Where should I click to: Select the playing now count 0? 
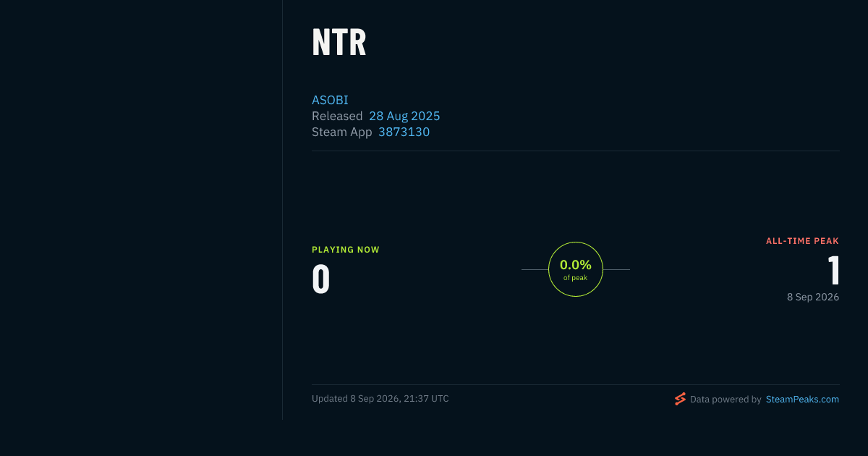pos(321,279)
